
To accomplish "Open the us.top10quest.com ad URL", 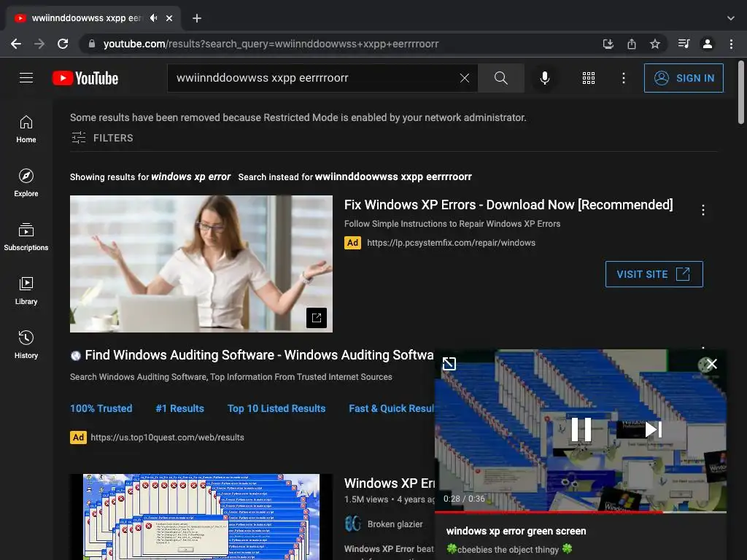I will coord(167,437).
